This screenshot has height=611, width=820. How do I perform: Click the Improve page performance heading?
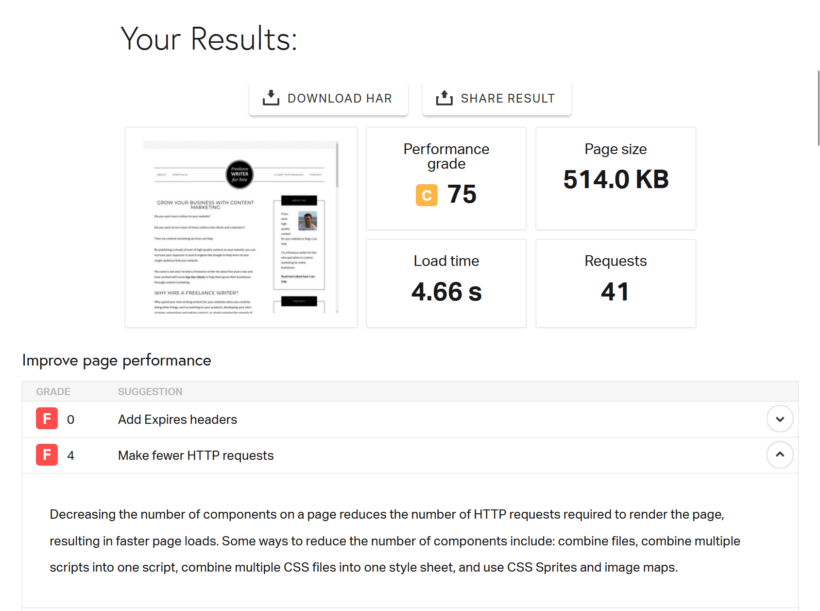(115, 360)
